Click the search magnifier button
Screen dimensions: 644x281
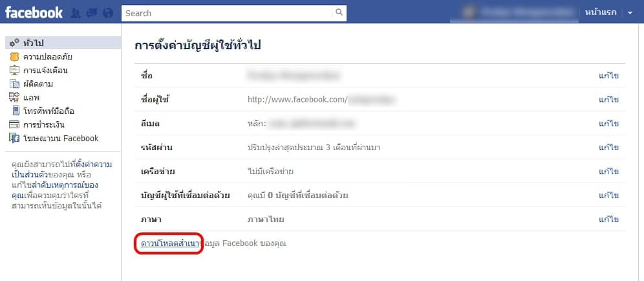pyautogui.click(x=339, y=13)
